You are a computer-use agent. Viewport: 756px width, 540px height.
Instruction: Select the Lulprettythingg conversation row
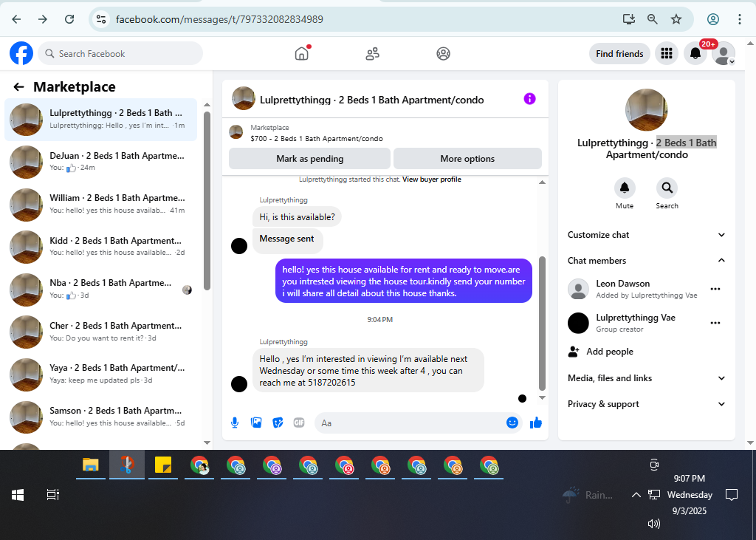pos(101,119)
